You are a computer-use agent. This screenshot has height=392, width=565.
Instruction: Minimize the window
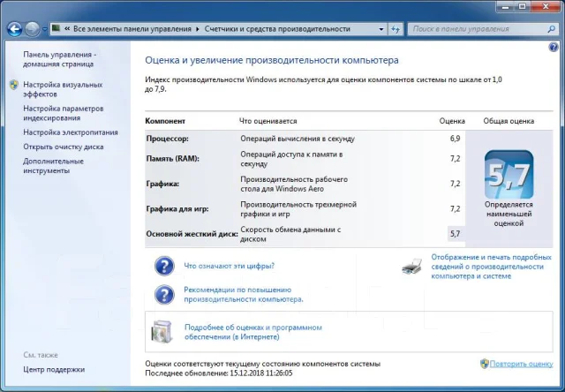pyautogui.click(x=505, y=6)
